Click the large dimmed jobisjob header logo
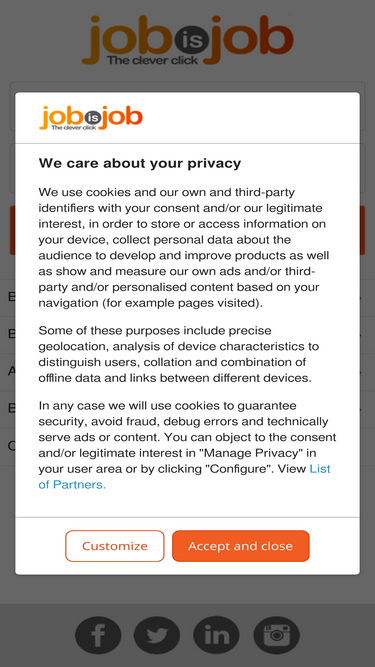The height and width of the screenshot is (667, 375). pyautogui.click(x=188, y=40)
